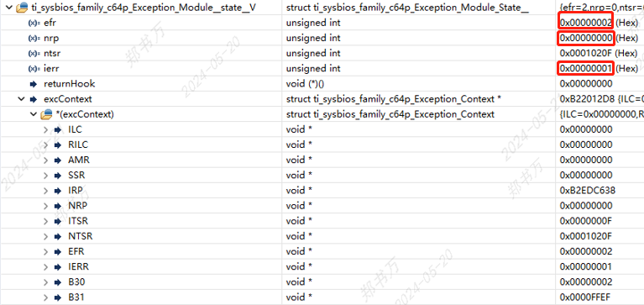Click the arrow icon next to NTSR

(x=57, y=236)
